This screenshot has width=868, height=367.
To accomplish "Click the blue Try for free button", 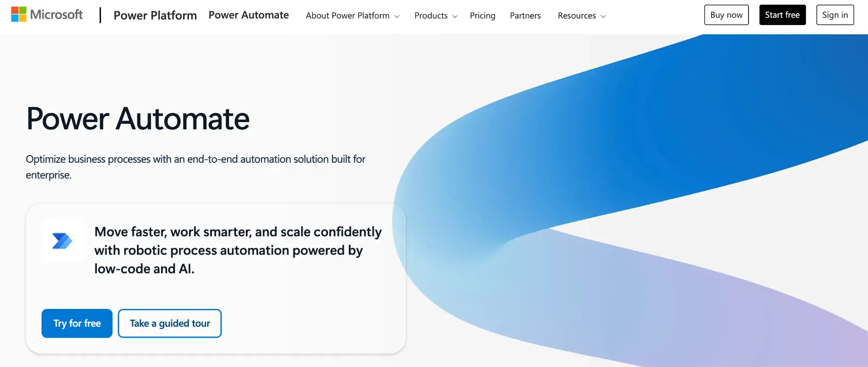I will pos(77,323).
